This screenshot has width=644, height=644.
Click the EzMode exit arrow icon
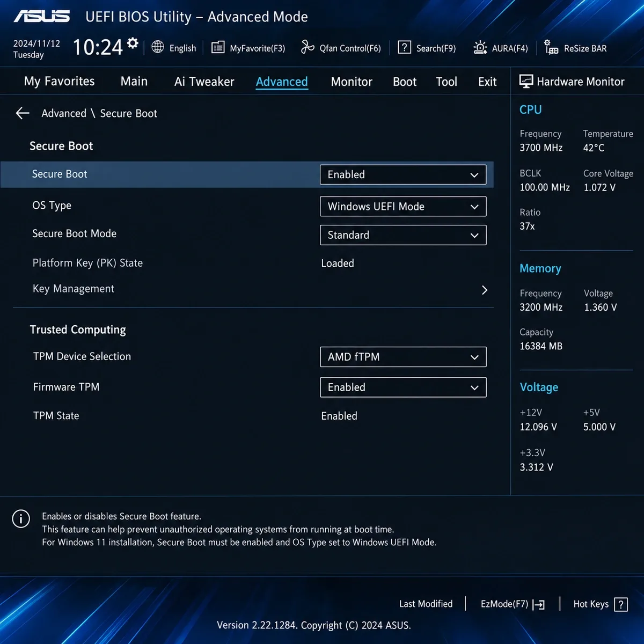click(x=539, y=605)
